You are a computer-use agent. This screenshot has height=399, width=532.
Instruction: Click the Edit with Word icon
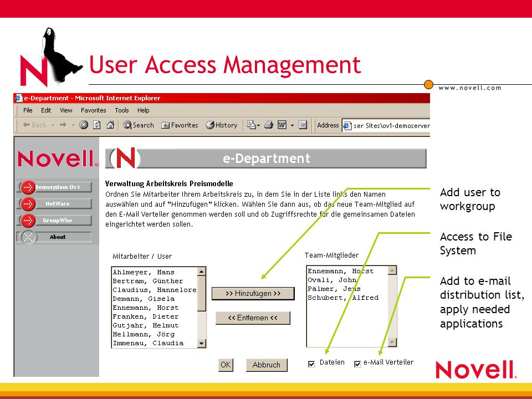[282, 125]
